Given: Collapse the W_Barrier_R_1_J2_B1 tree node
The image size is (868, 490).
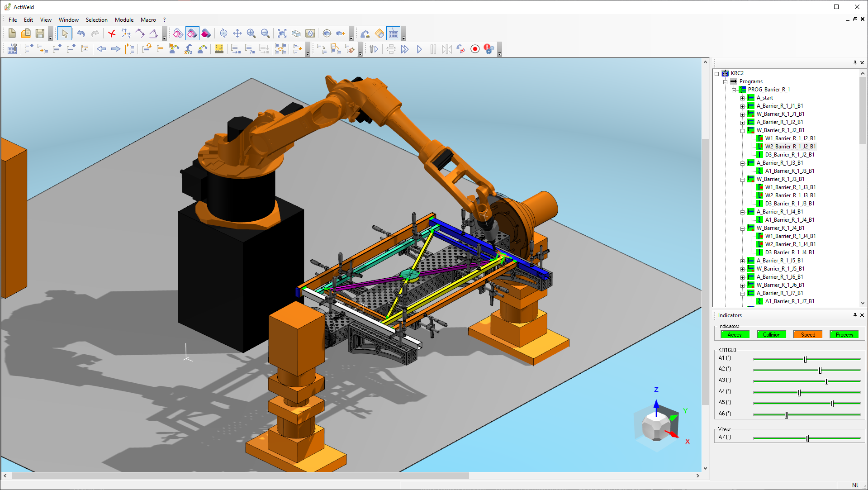Looking at the screenshot, I should tap(742, 131).
